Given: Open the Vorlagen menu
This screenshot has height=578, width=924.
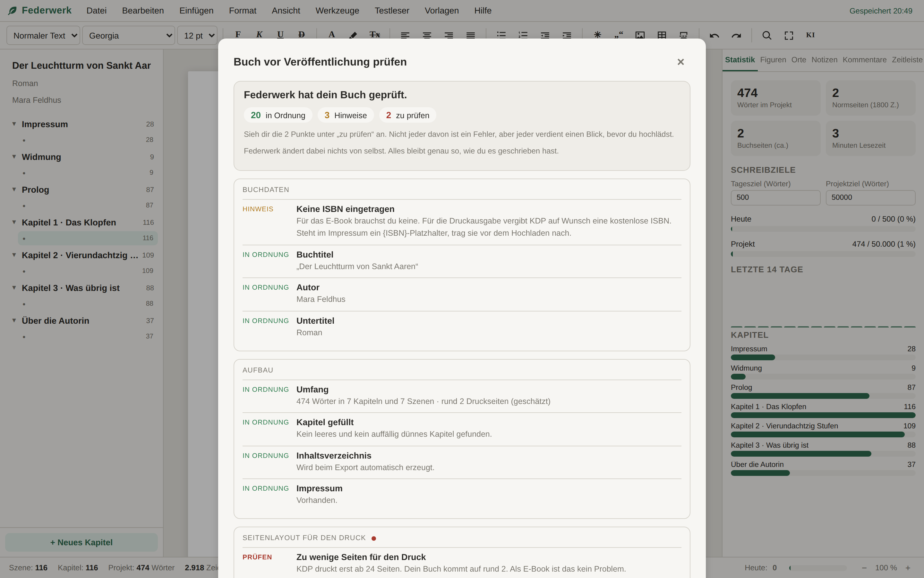Looking at the screenshot, I should 442,11.
